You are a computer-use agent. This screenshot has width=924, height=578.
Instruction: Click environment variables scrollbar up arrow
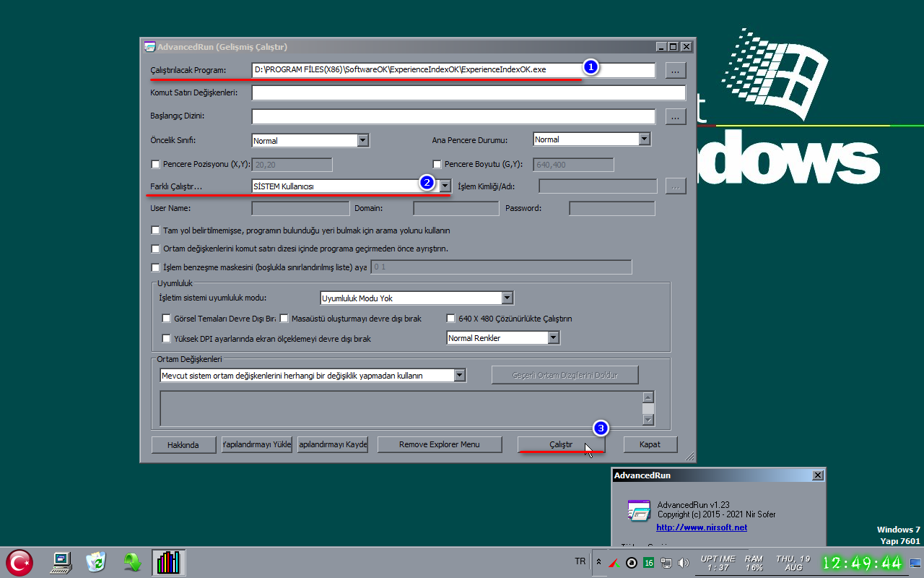(648, 397)
